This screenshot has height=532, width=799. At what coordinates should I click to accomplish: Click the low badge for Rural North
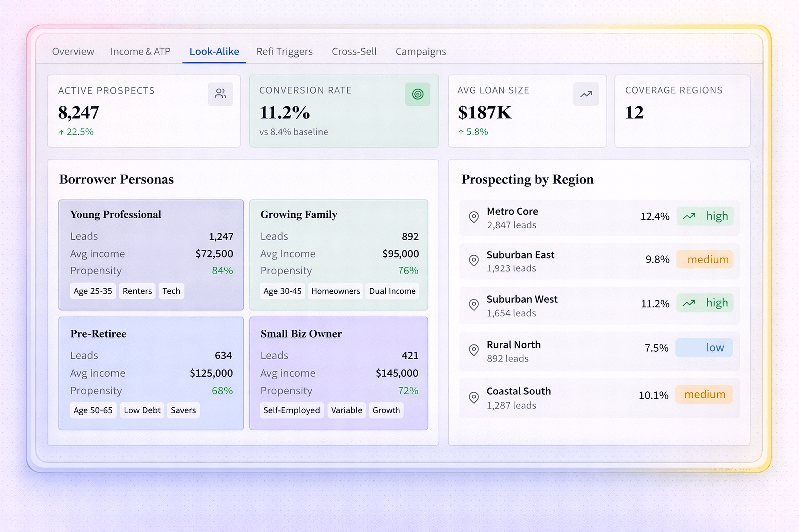point(704,348)
